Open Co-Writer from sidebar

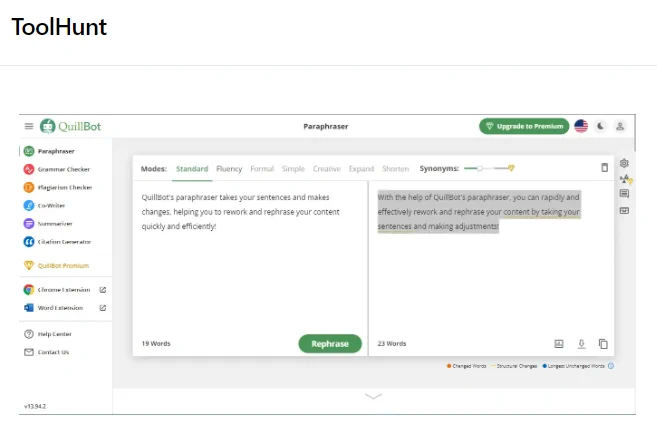click(44, 205)
